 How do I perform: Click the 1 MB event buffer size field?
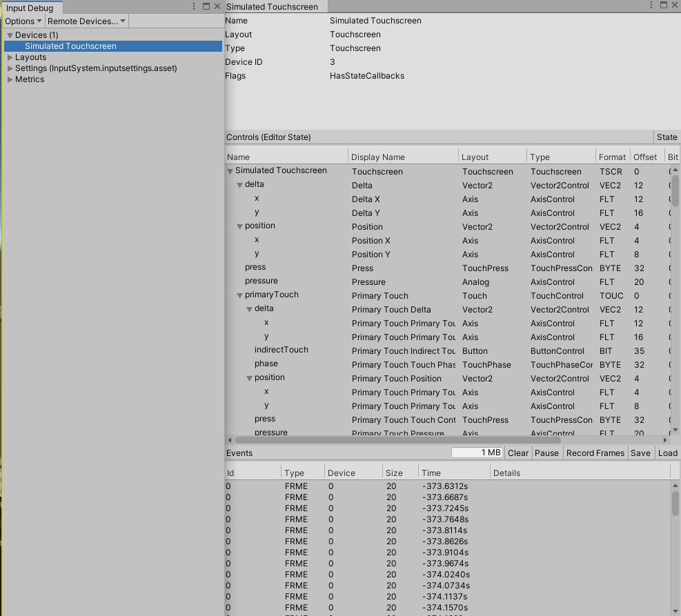[x=477, y=453]
